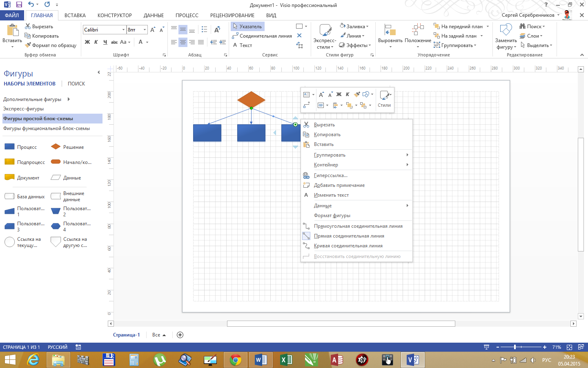
Task: Open the Calibri font name dropdown
Action: (123, 30)
